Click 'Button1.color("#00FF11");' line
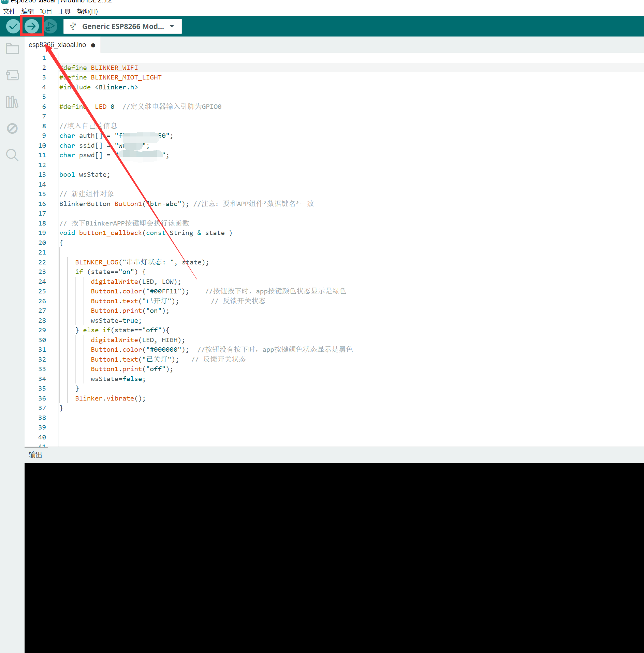Image resolution: width=644 pixels, height=653 pixels. (x=140, y=291)
